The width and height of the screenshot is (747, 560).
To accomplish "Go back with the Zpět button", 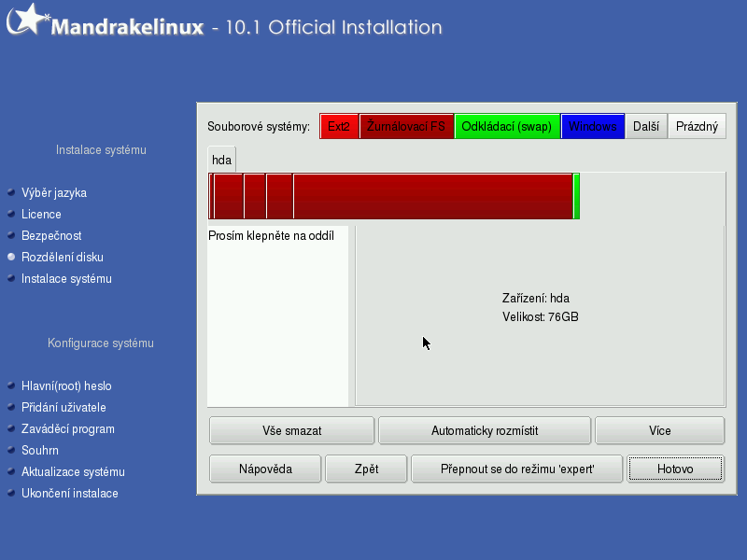I will (366, 469).
